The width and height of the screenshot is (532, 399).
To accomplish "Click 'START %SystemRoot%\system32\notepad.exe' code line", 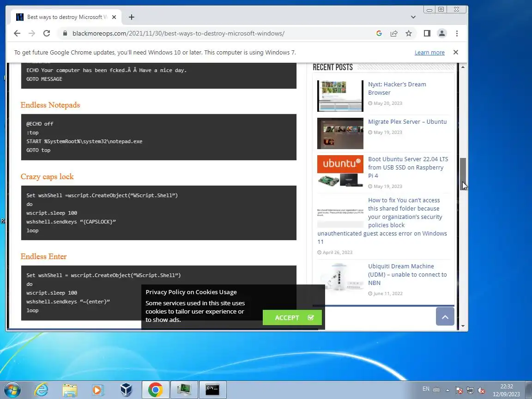I will 85,141.
